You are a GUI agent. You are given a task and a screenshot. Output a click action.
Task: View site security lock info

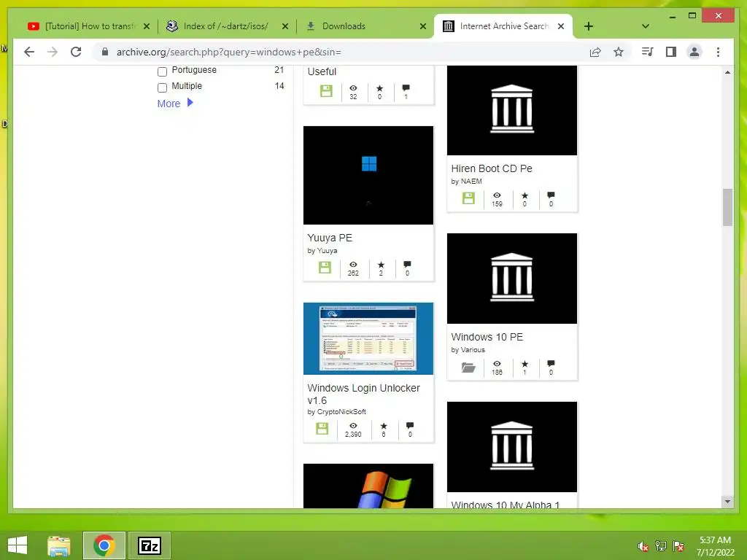(x=105, y=52)
